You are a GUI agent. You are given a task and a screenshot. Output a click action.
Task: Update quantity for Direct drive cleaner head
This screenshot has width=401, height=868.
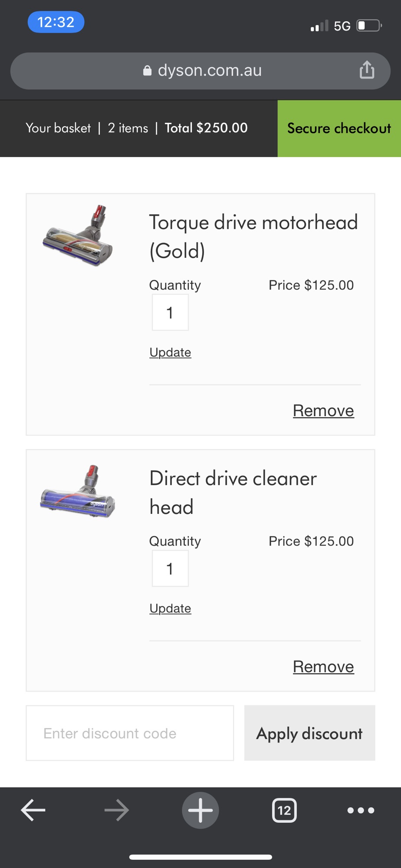point(170,608)
